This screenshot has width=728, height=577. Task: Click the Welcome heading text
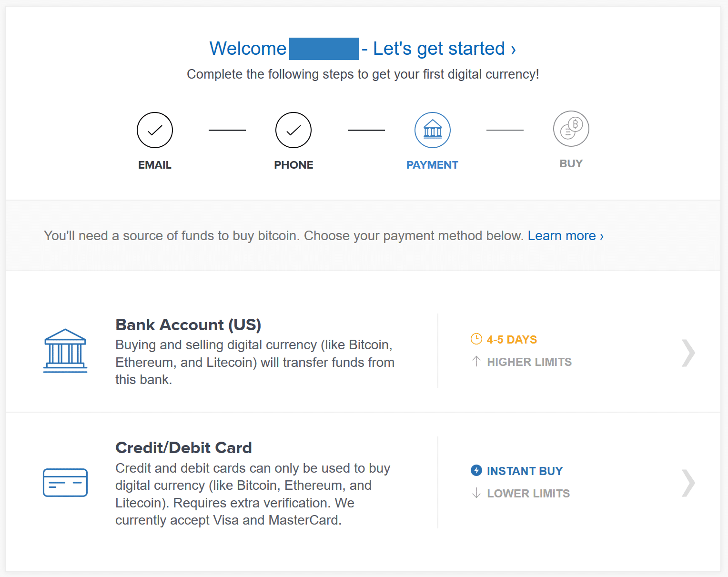pos(248,48)
